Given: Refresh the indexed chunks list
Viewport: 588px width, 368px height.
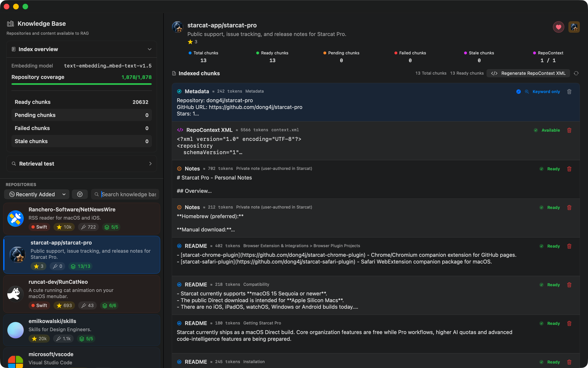Looking at the screenshot, I should pyautogui.click(x=576, y=73).
